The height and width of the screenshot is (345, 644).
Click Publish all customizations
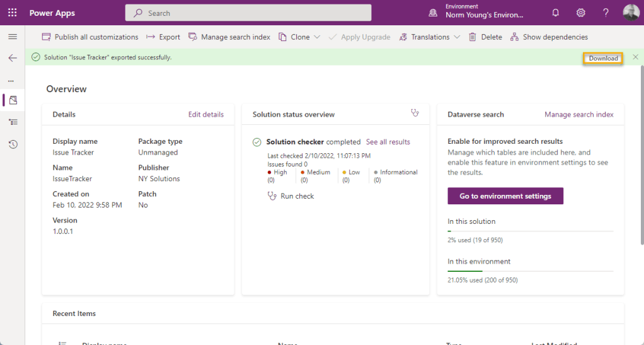pyautogui.click(x=89, y=37)
